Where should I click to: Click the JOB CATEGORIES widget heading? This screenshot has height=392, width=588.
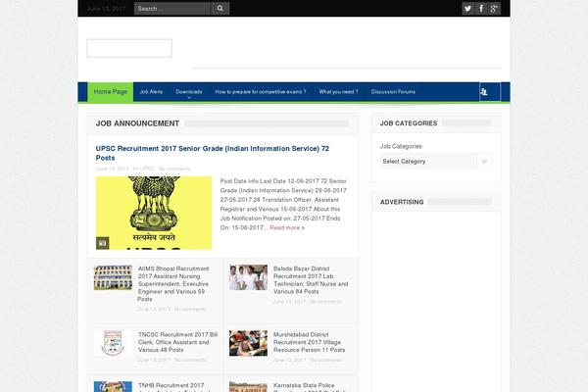point(409,123)
